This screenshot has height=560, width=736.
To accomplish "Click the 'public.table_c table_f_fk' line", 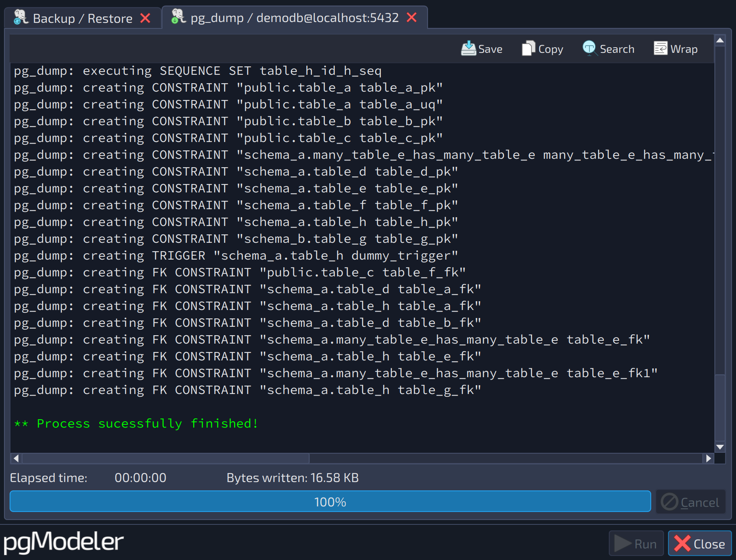I will click(x=240, y=272).
